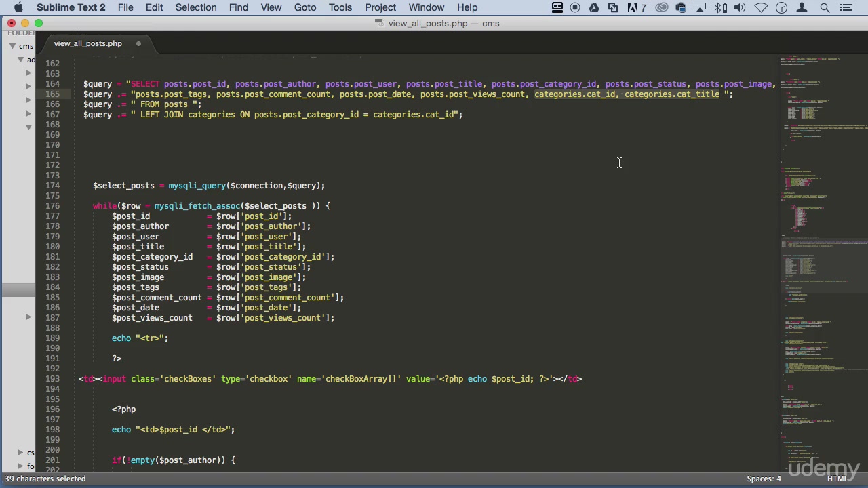Image resolution: width=868 pixels, height=488 pixels.
Task: Click the '<?php' opening tag on line 196
Action: point(124,409)
